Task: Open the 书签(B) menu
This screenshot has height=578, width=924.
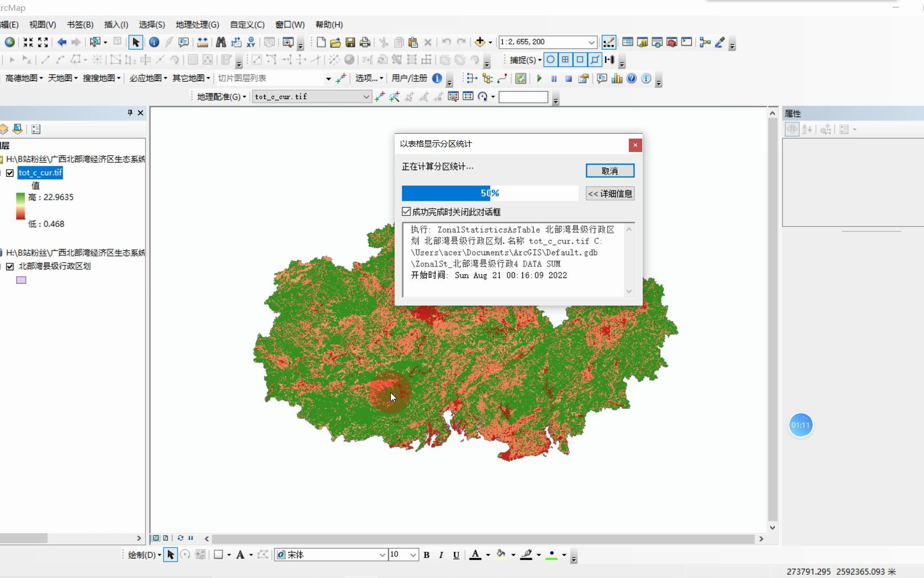Action: coord(80,25)
